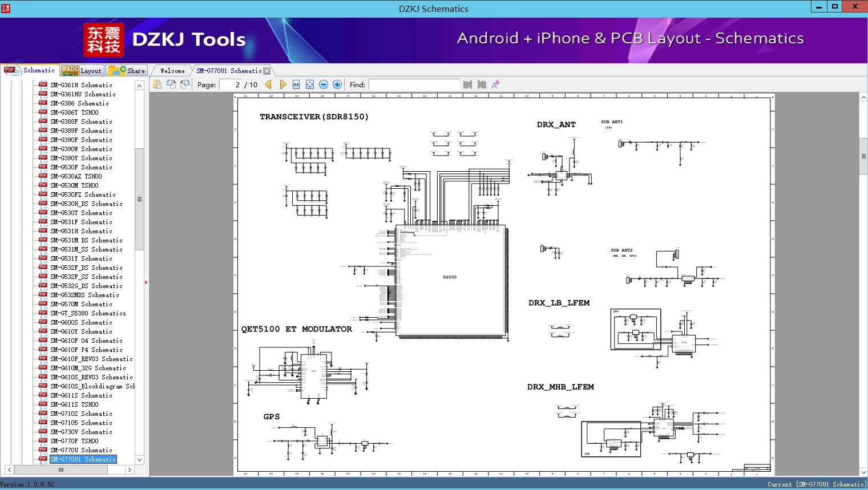Open SM-G730V Schematic
This screenshot has width=868, height=490.
(81, 432)
